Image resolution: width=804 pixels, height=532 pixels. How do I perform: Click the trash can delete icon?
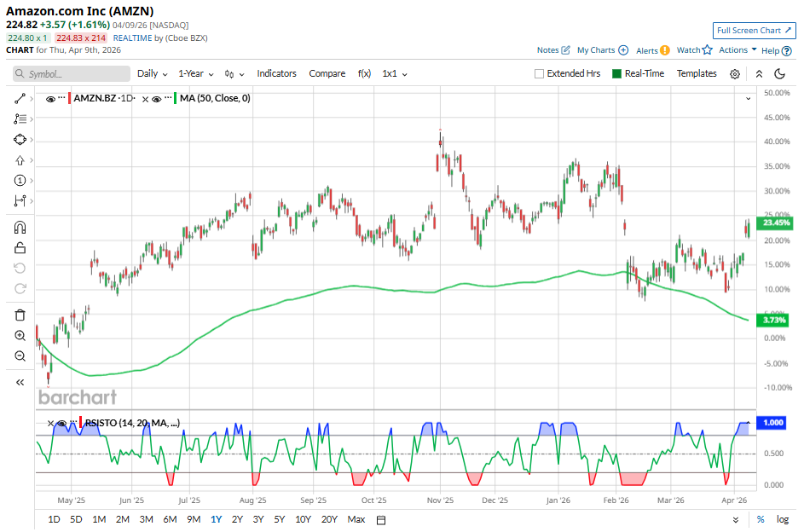click(20, 315)
